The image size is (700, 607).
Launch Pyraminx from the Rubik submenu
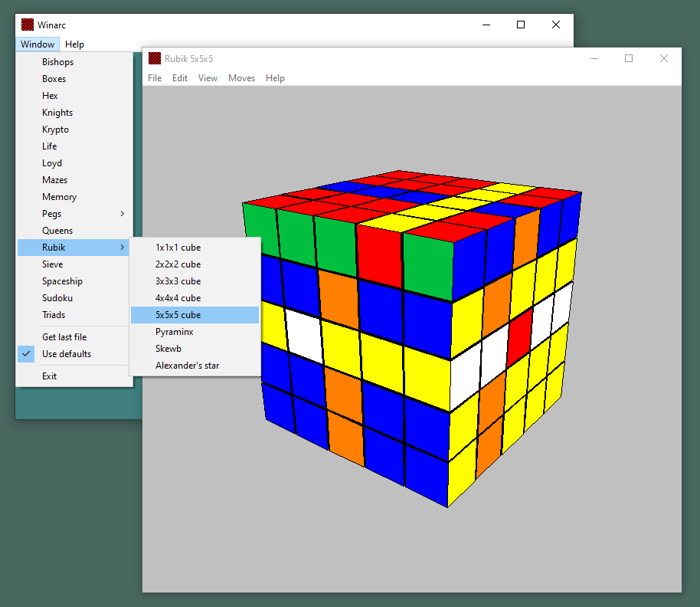(195, 332)
